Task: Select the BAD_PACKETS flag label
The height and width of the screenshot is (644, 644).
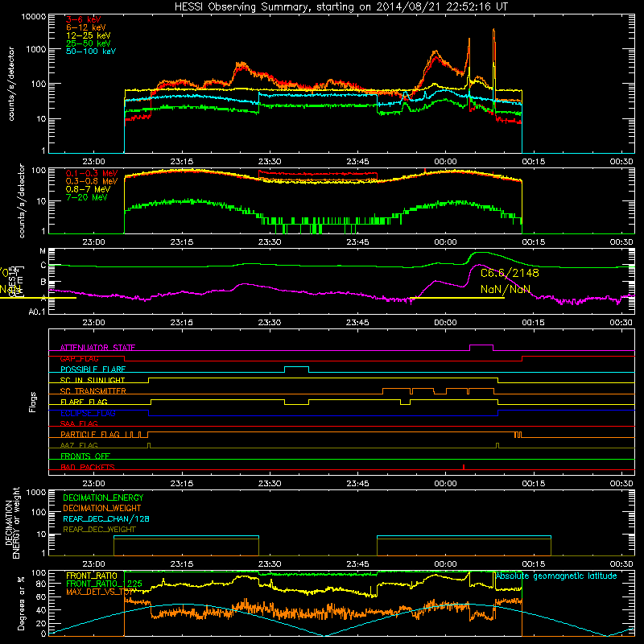Action: coord(88,467)
